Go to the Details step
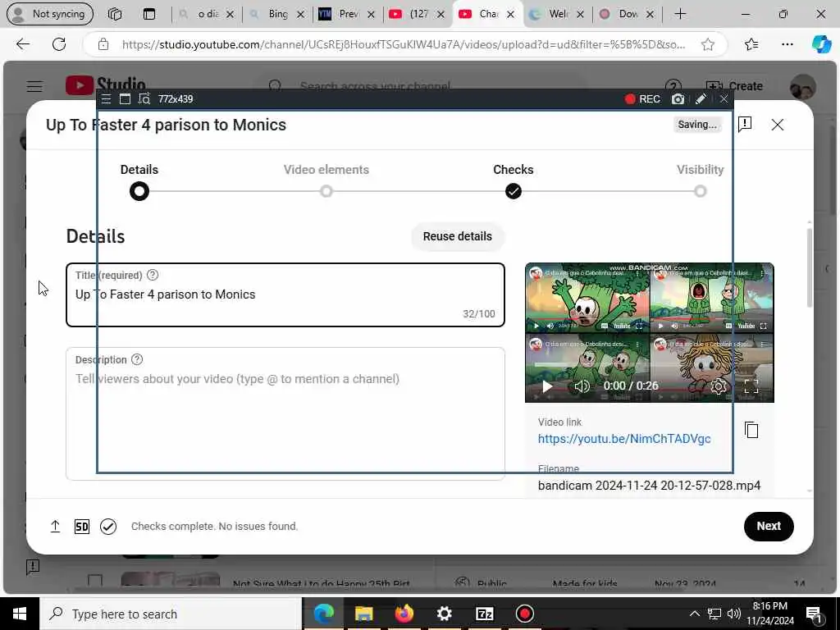Image resolution: width=840 pixels, height=630 pixels. point(139,181)
